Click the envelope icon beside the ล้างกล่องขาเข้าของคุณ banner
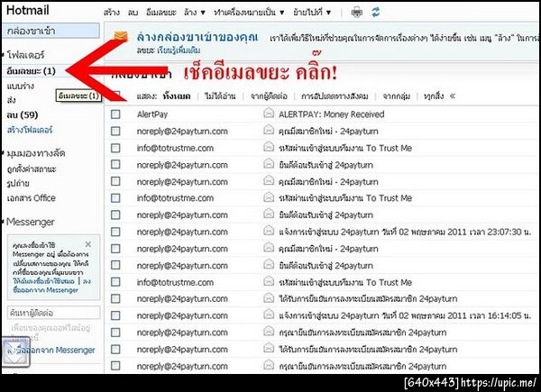This screenshot has width=541, height=392. point(121,36)
